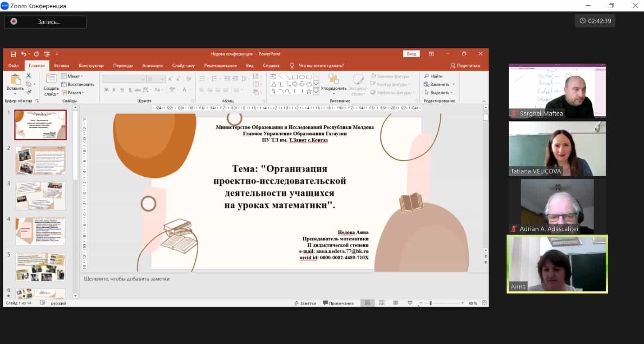Click the Вход sign-in button
The height and width of the screenshot is (344, 644).
pyautogui.click(x=411, y=54)
